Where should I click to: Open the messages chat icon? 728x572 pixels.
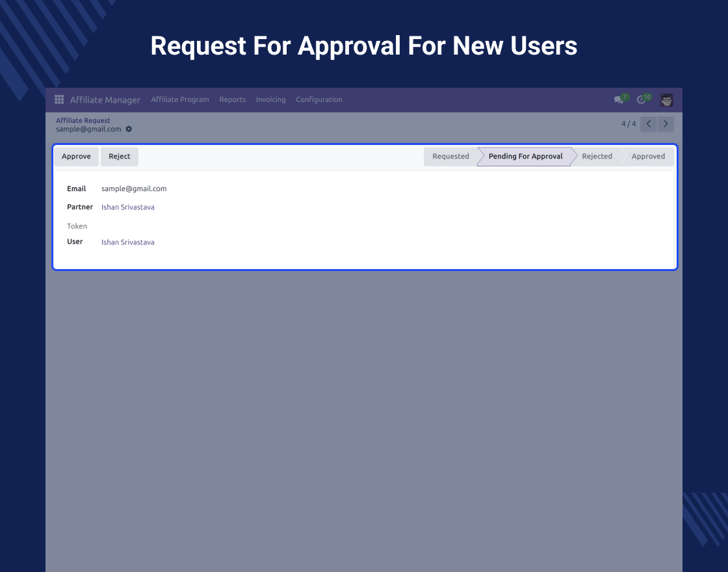pyautogui.click(x=618, y=99)
